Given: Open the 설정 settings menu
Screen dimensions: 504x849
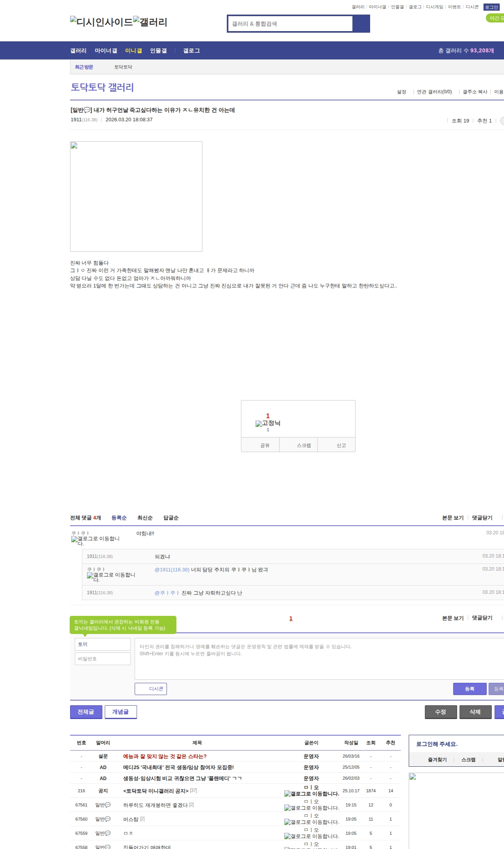Looking at the screenshot, I should [401, 92].
